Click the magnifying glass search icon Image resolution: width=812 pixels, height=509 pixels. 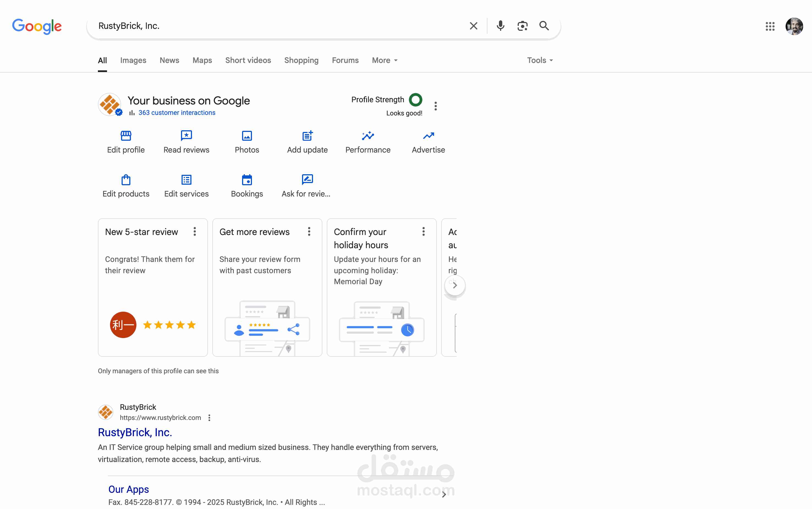click(x=544, y=26)
